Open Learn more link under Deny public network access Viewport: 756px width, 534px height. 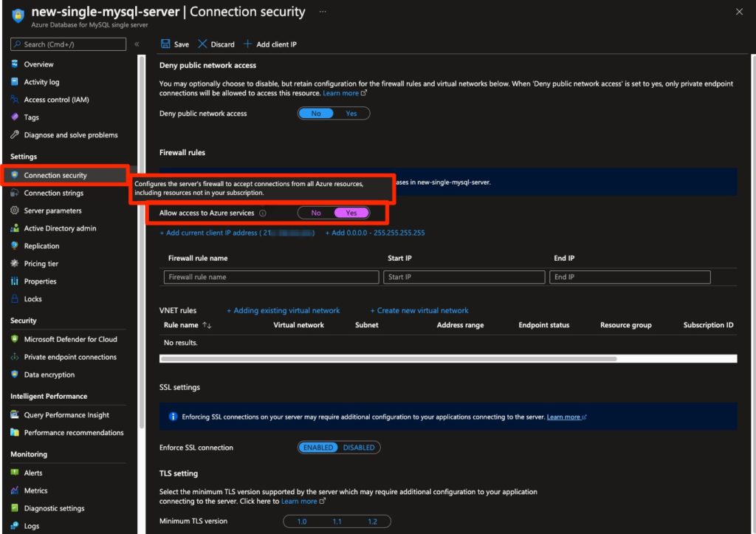click(x=344, y=93)
